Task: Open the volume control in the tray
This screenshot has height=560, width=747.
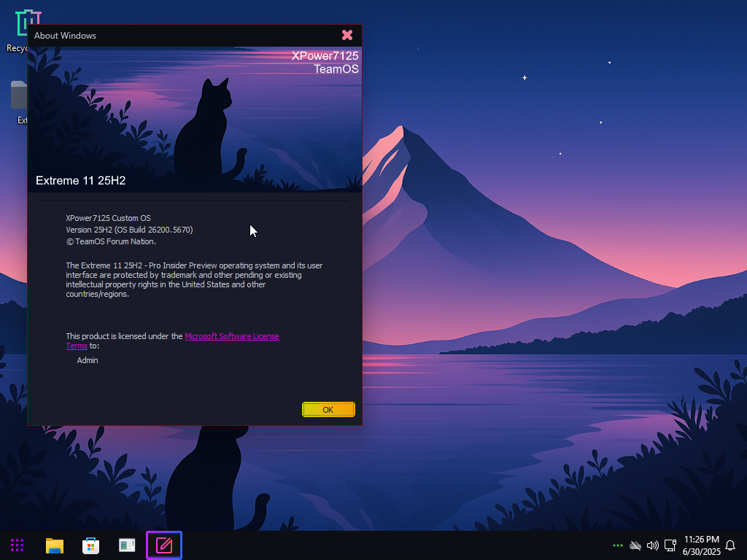Action: [653, 545]
